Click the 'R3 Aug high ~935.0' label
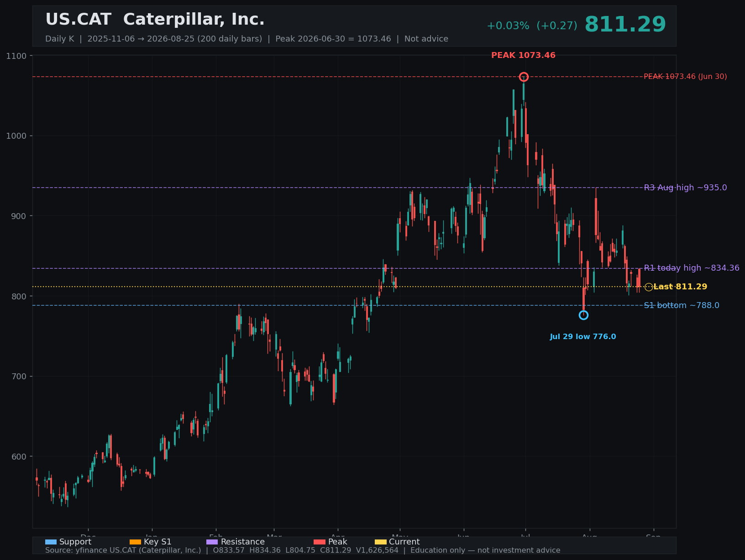This screenshot has width=745, height=560. (x=685, y=188)
